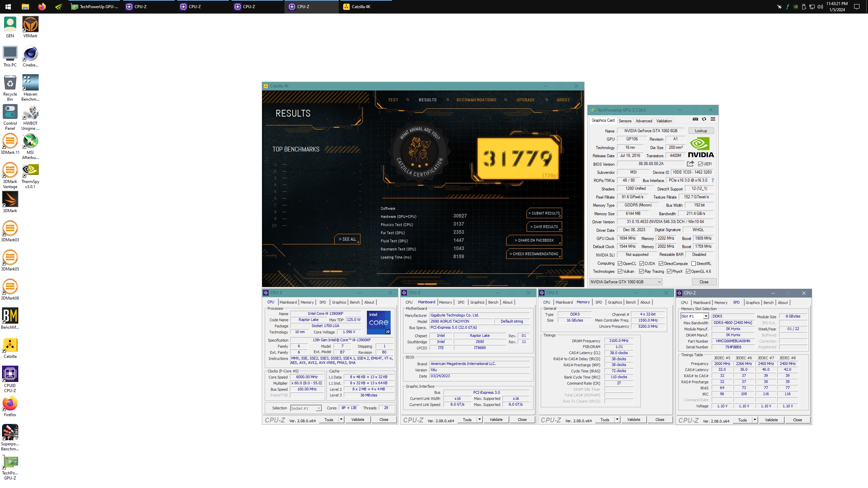Click the SEE ALL benchmarks button
Screen dimensions: 868x488
(347, 239)
